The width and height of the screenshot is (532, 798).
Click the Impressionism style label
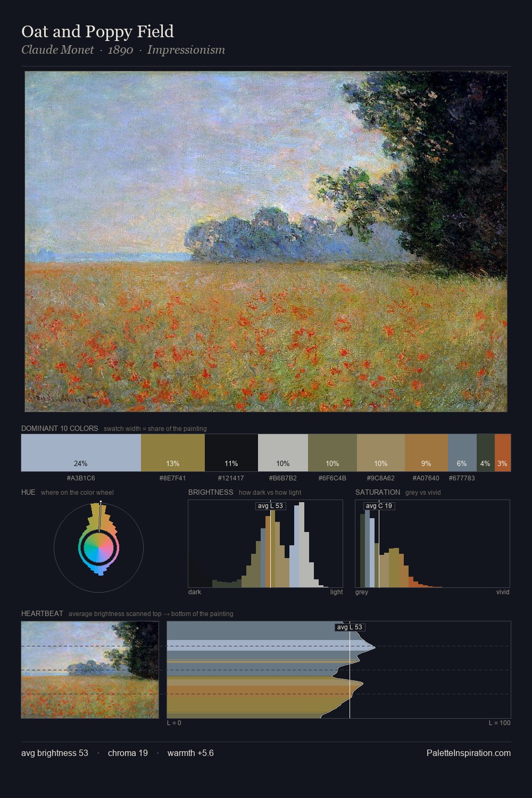186,50
